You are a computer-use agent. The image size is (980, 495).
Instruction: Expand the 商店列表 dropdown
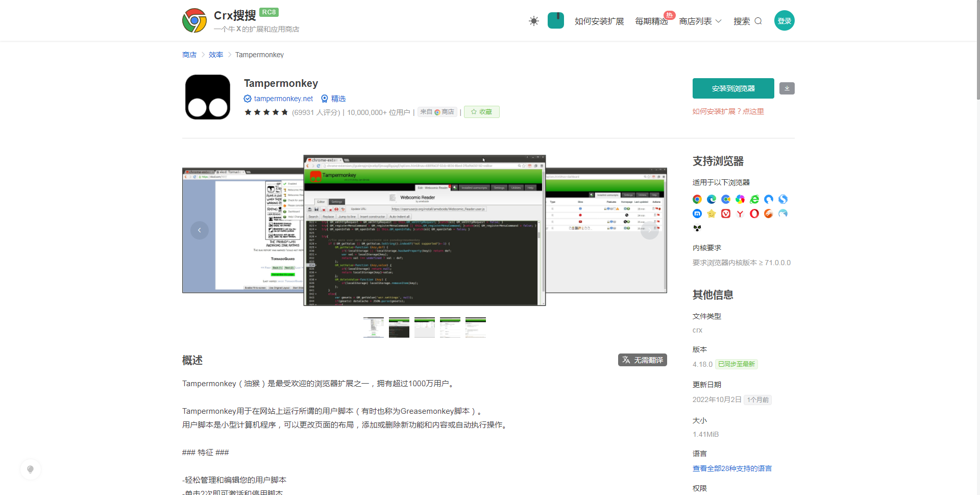700,21
